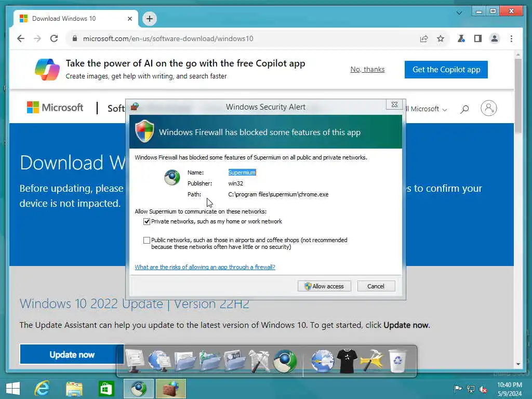Click the share page icon in address bar

tap(424, 38)
